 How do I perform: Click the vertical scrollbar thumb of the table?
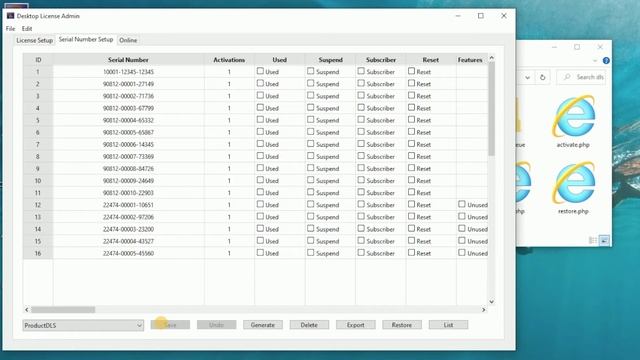pos(491,109)
